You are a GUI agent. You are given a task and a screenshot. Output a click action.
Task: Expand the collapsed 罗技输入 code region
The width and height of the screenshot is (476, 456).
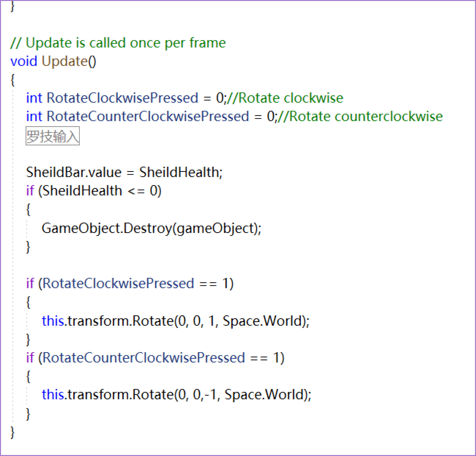click(53, 136)
